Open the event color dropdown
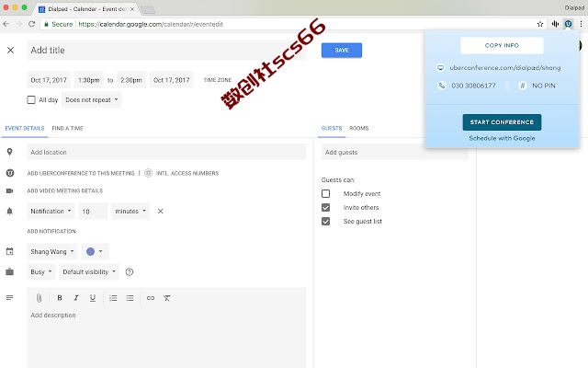The image size is (588, 368). click(x=95, y=251)
